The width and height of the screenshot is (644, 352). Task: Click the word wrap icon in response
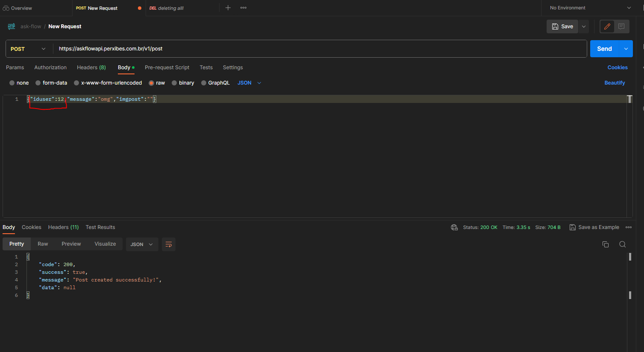pos(169,244)
